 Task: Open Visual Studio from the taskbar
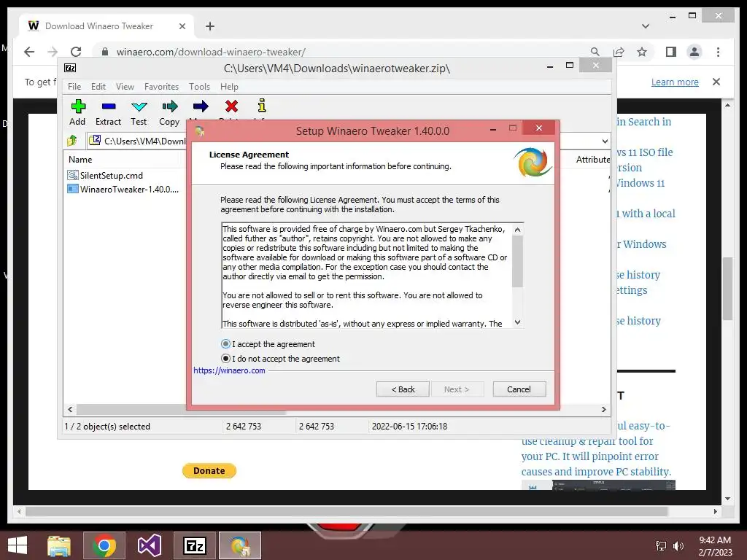pos(149,545)
